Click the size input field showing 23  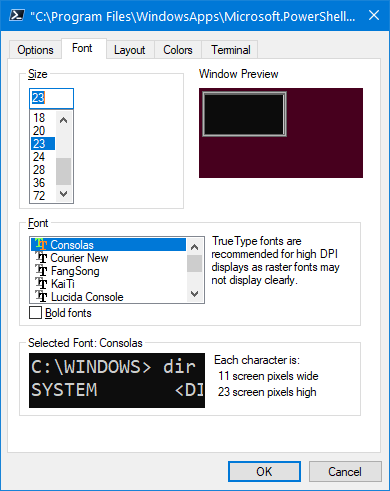coord(51,98)
